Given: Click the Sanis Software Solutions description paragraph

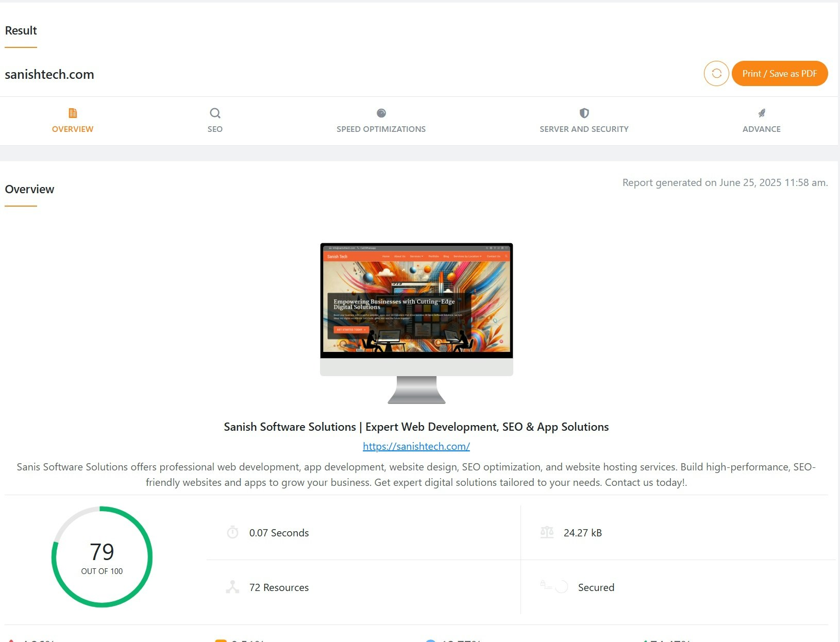Looking at the screenshot, I should tap(416, 475).
